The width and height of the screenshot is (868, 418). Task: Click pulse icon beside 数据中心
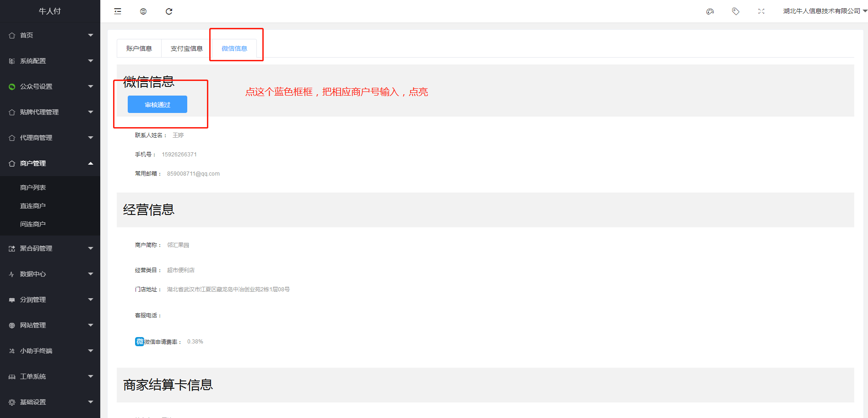click(x=12, y=274)
